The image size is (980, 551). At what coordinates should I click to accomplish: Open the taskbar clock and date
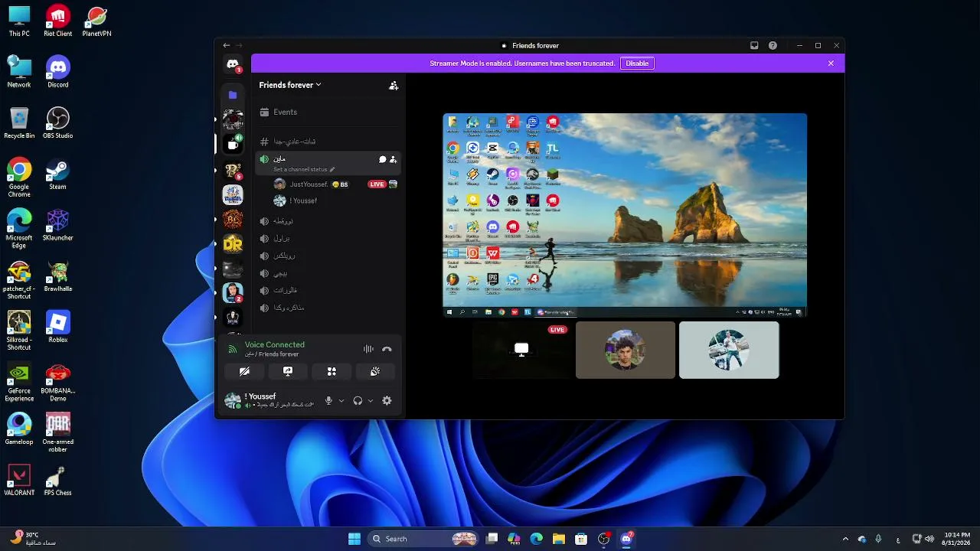(956, 539)
